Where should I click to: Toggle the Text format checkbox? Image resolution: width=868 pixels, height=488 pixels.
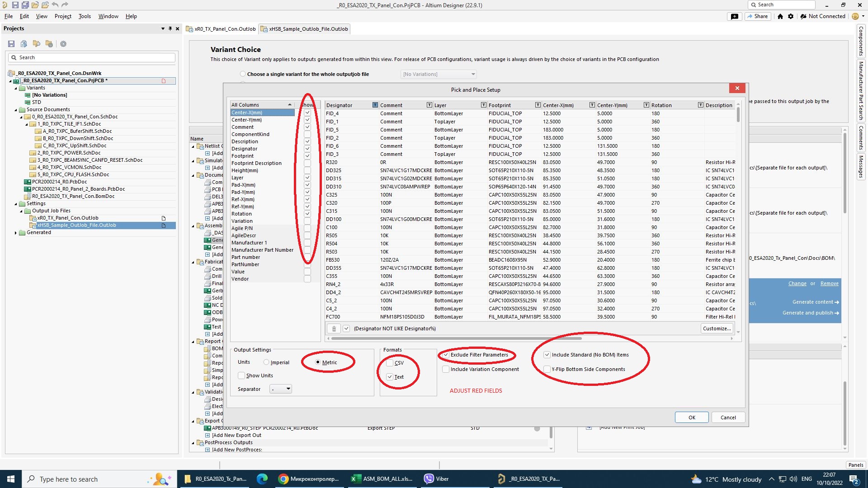pyautogui.click(x=390, y=377)
